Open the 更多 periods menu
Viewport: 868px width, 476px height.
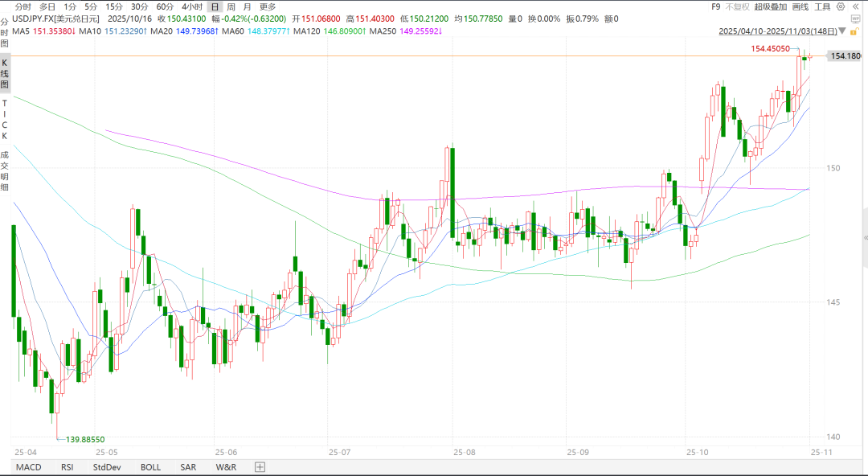pos(268,6)
